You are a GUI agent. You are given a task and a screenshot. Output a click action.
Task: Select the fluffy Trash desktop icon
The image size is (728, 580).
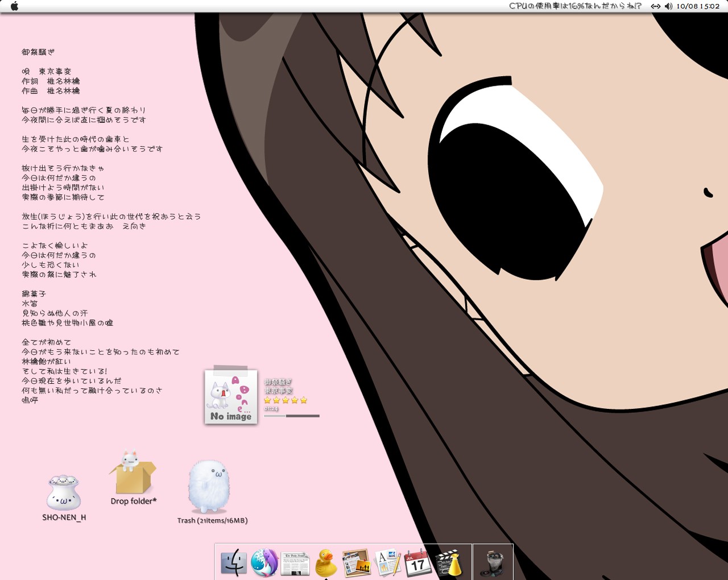208,487
